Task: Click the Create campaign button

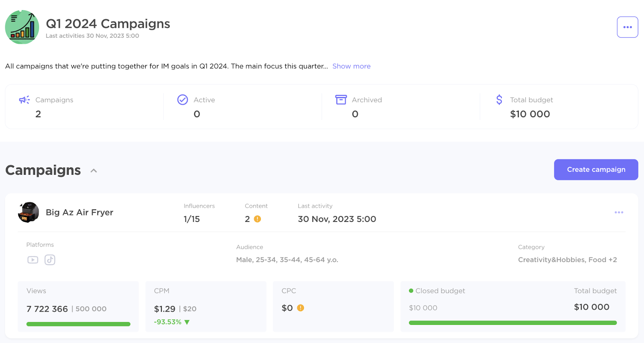Action: (x=595, y=169)
